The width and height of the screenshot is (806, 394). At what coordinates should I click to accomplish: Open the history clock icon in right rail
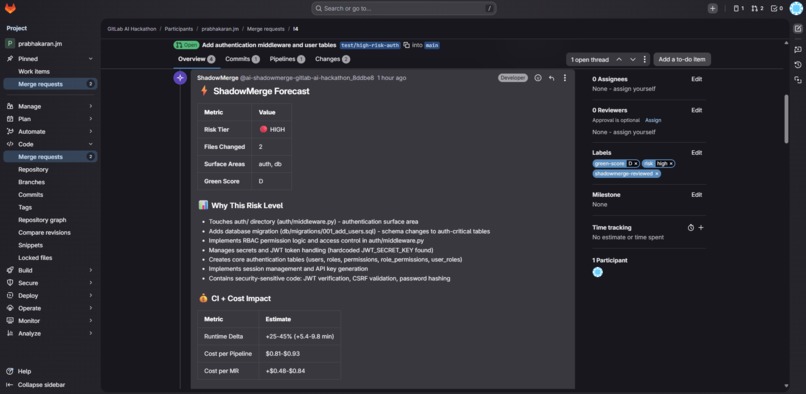click(x=798, y=65)
